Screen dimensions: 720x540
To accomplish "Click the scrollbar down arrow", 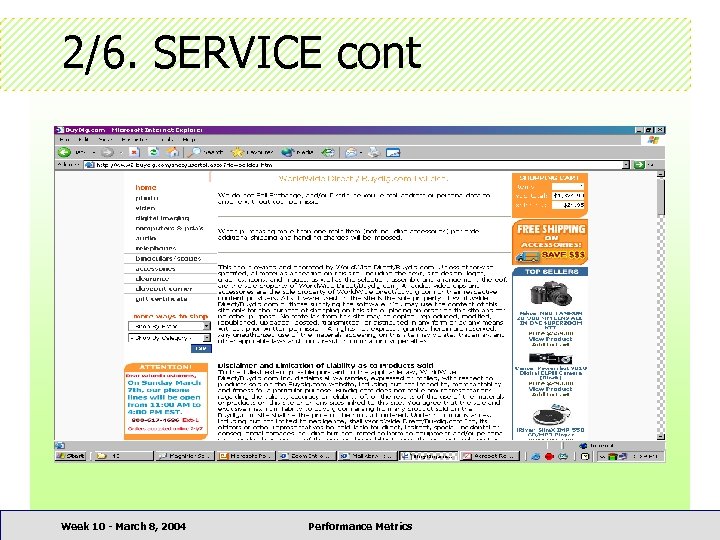I will coord(661,436).
